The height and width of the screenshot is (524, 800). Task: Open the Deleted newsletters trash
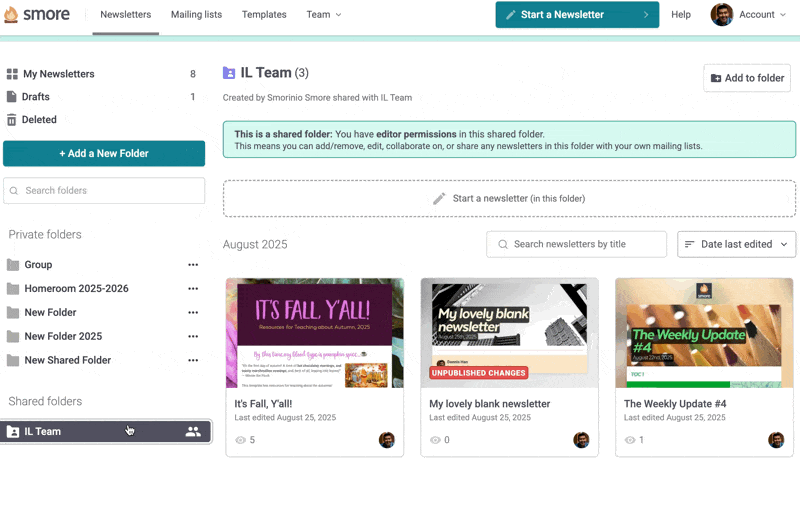pyautogui.click(x=39, y=120)
